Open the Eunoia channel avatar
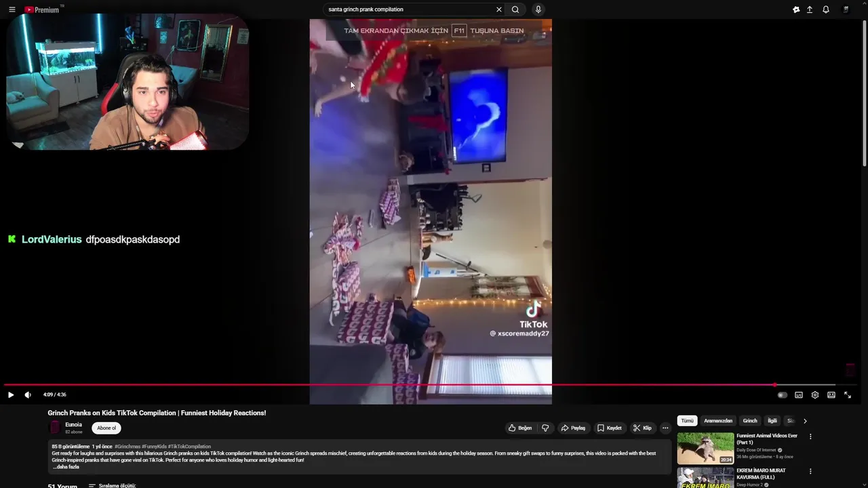868x488 pixels. click(x=55, y=428)
